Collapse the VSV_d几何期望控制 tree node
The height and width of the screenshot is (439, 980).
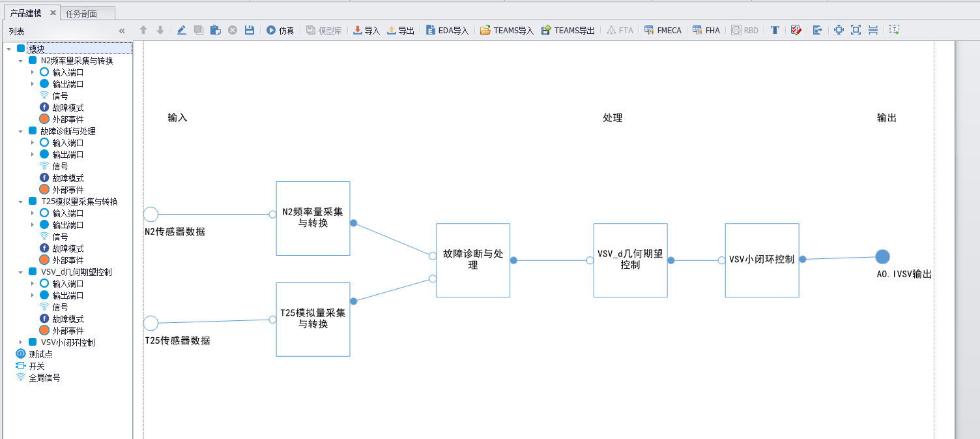tap(20, 272)
